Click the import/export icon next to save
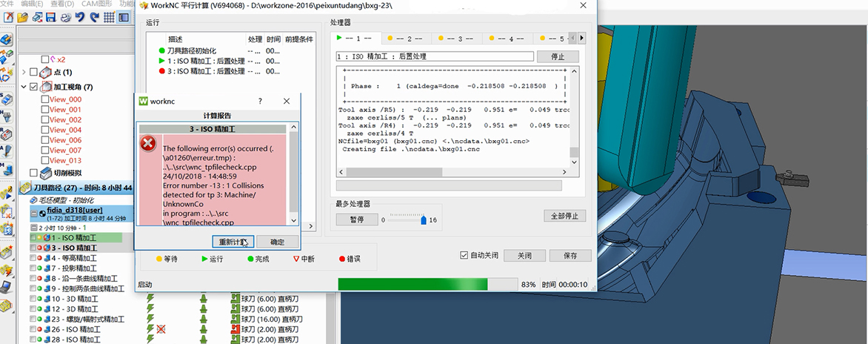This screenshot has height=344, width=868. tap(37, 17)
